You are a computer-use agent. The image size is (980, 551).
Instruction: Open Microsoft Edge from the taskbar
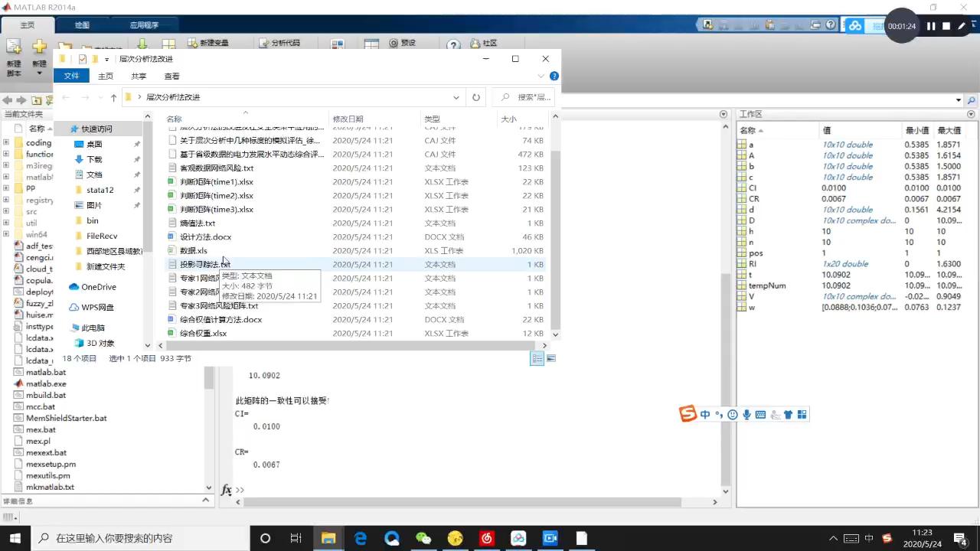pyautogui.click(x=360, y=538)
